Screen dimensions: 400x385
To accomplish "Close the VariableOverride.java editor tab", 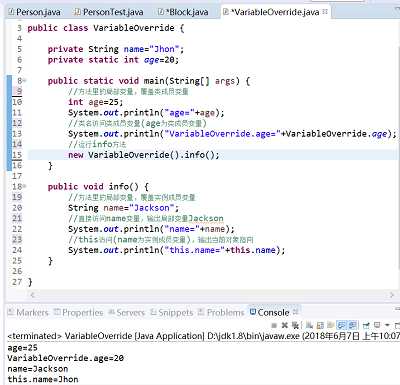I will click(325, 12).
